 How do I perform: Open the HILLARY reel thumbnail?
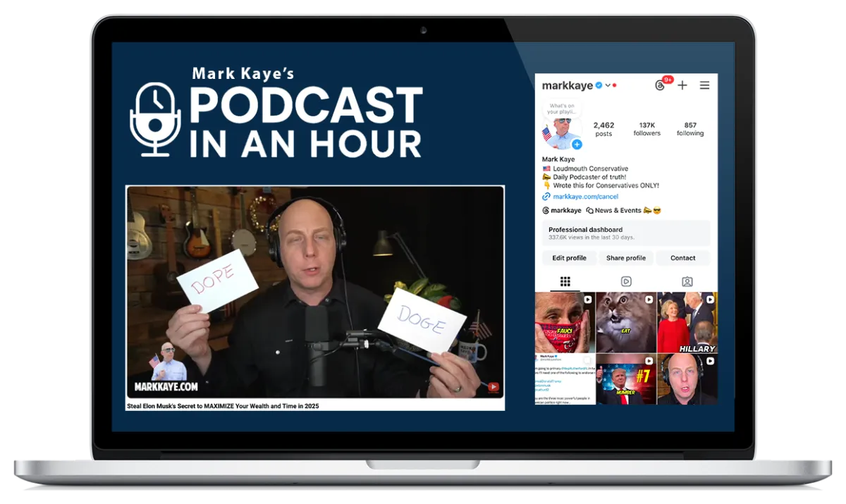[x=687, y=322]
